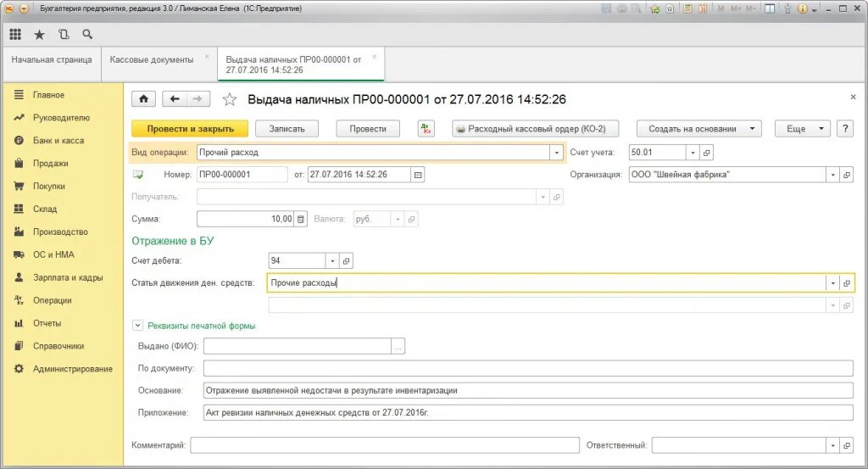The height and width of the screenshot is (469, 868).
Task: Open organization card icon next to field
Action: [x=847, y=175]
